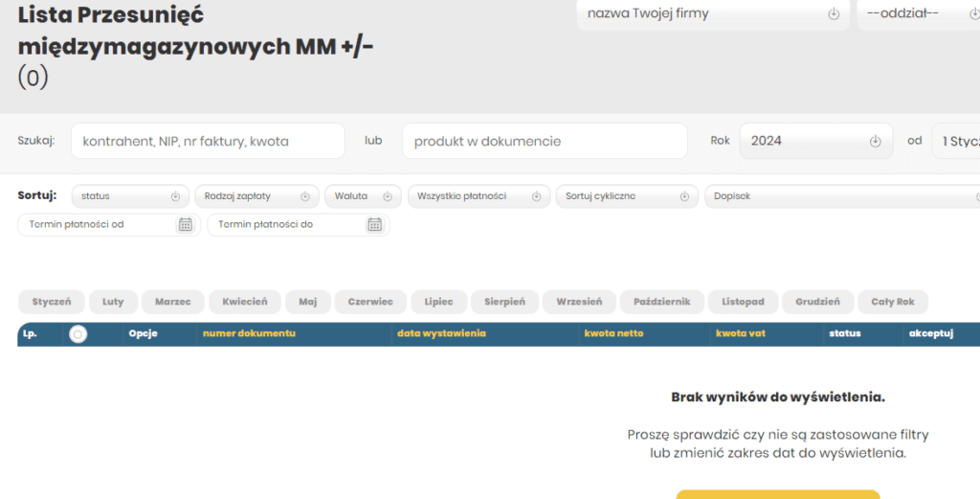Viewport: 980px width, 499px height.
Task: Sort by kwota netto column header
Action: coord(613,333)
